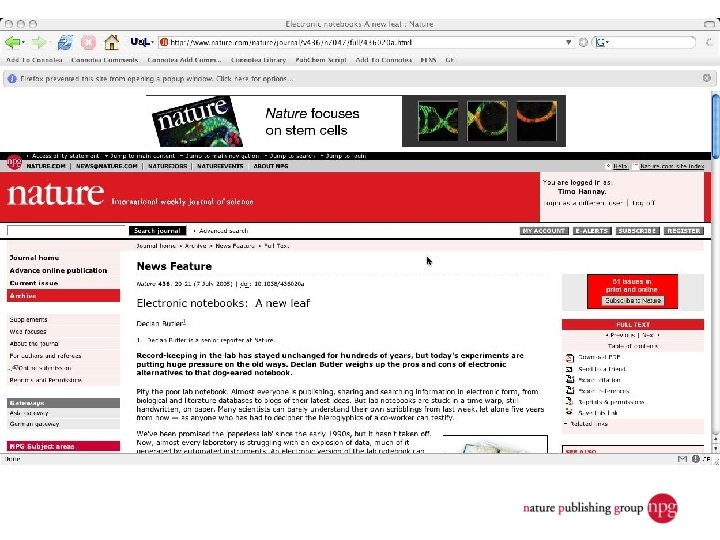720x540 pixels.
Task: Open the Back button history dropdown arrow
Action: 22,43
